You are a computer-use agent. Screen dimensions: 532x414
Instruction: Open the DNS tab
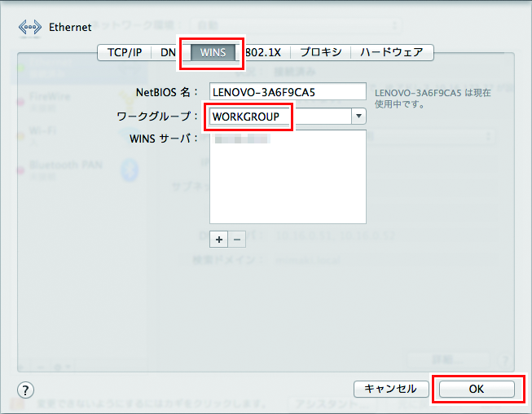(168, 52)
